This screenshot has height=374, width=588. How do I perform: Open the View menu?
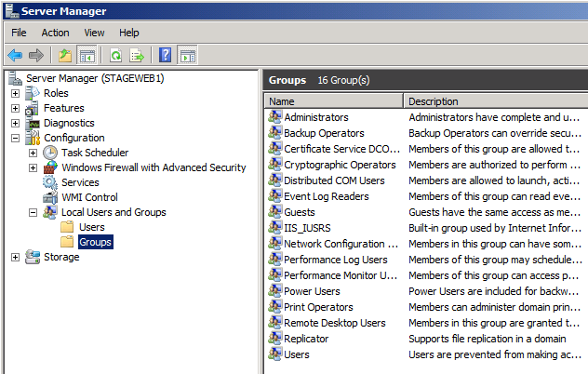tap(94, 33)
